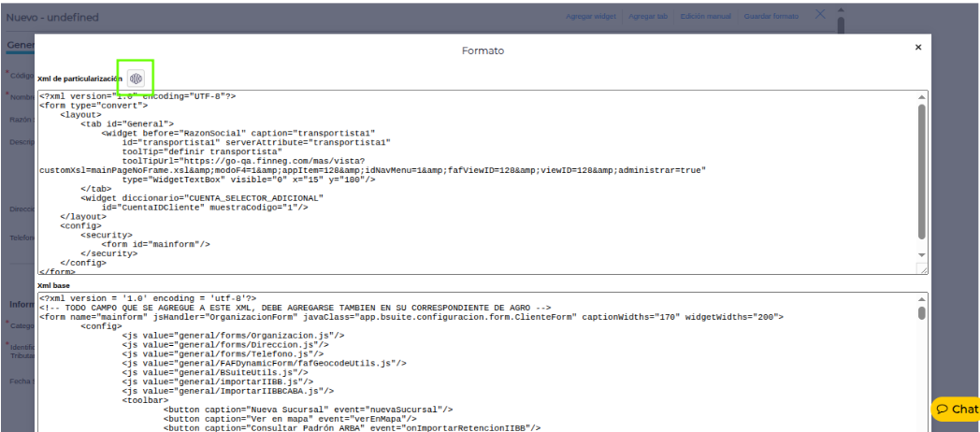Image resolution: width=980 pixels, height=432 pixels.
Task: Close the Nuevo - undefined panel
Action: coord(820,14)
